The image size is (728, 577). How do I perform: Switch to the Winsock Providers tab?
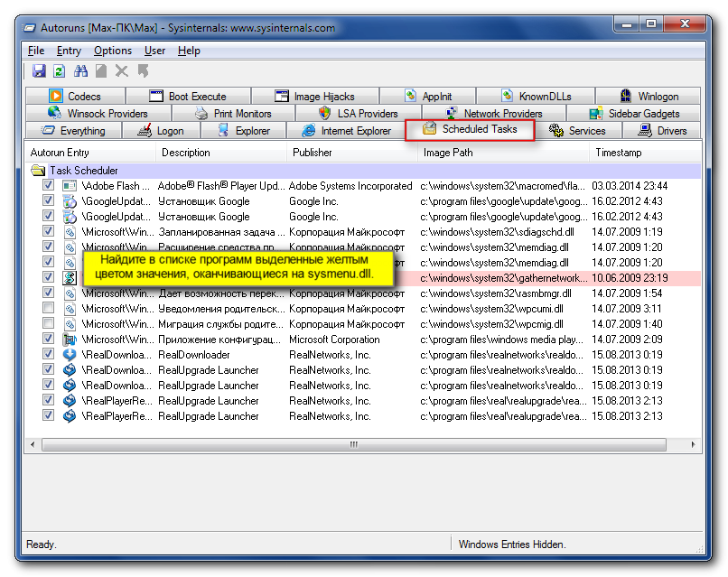[x=98, y=113]
